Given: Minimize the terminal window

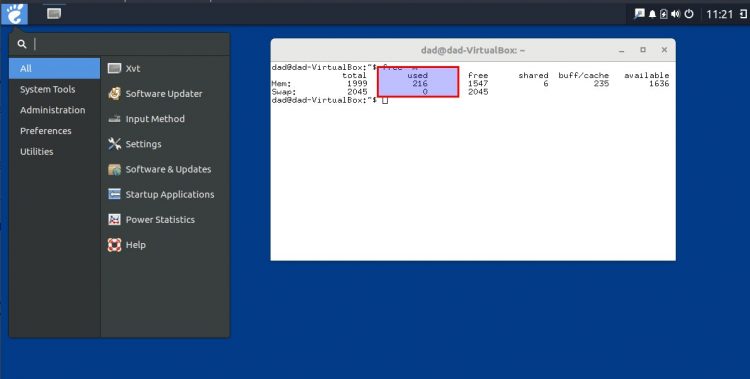Looking at the screenshot, I should point(621,50).
